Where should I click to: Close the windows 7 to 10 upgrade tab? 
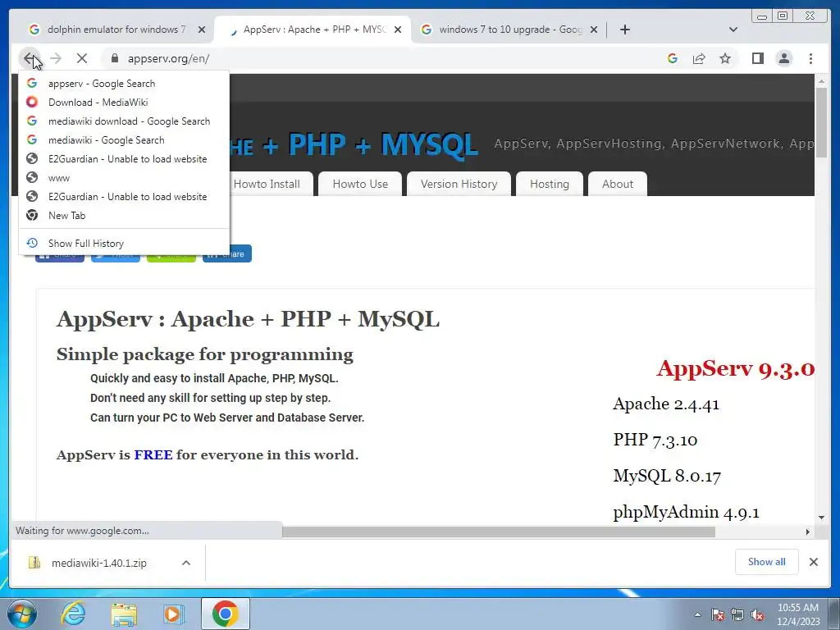click(x=594, y=30)
